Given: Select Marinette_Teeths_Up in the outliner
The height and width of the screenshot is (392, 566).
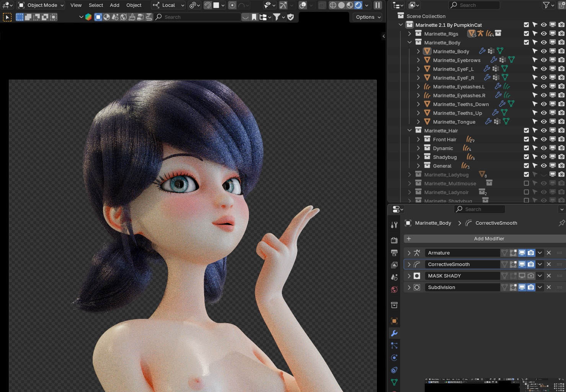Looking at the screenshot, I should tap(457, 113).
